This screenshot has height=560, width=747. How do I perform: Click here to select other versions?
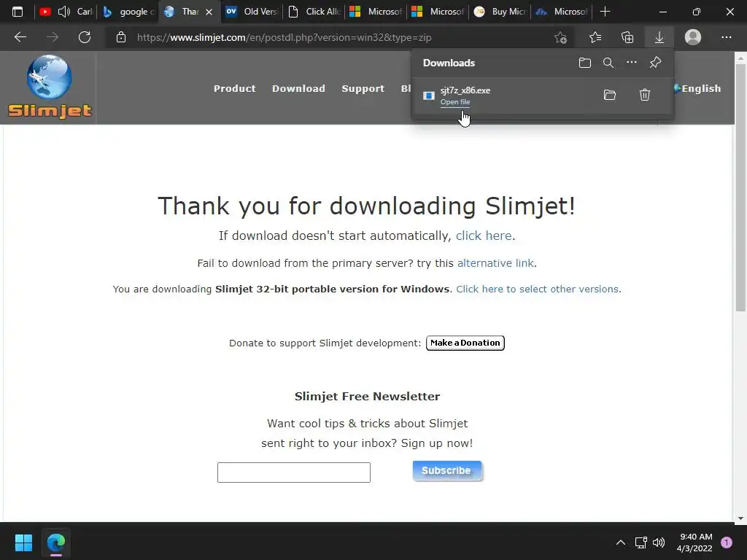538,289
